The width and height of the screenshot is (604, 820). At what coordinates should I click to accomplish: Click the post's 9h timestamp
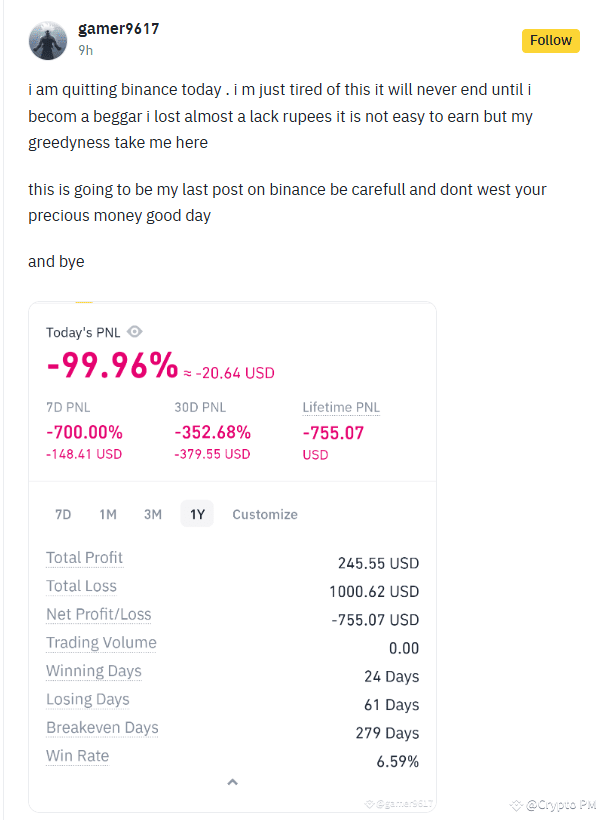[86, 50]
